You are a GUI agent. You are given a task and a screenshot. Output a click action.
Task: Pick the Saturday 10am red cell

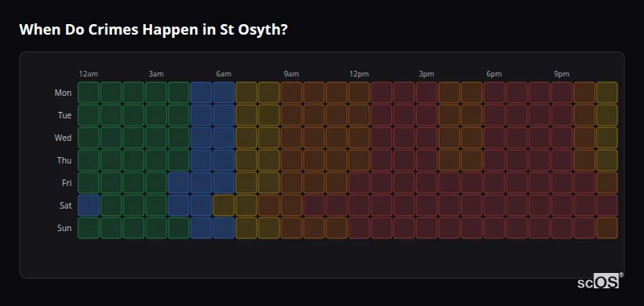pyautogui.click(x=314, y=205)
